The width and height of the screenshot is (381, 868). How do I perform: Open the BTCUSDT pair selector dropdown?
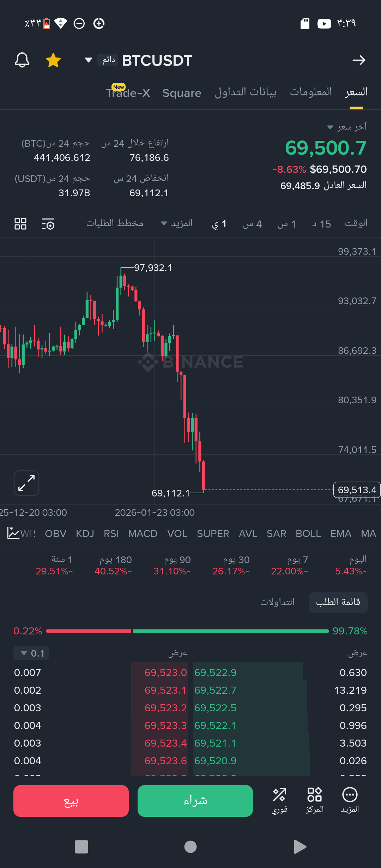tap(89, 60)
